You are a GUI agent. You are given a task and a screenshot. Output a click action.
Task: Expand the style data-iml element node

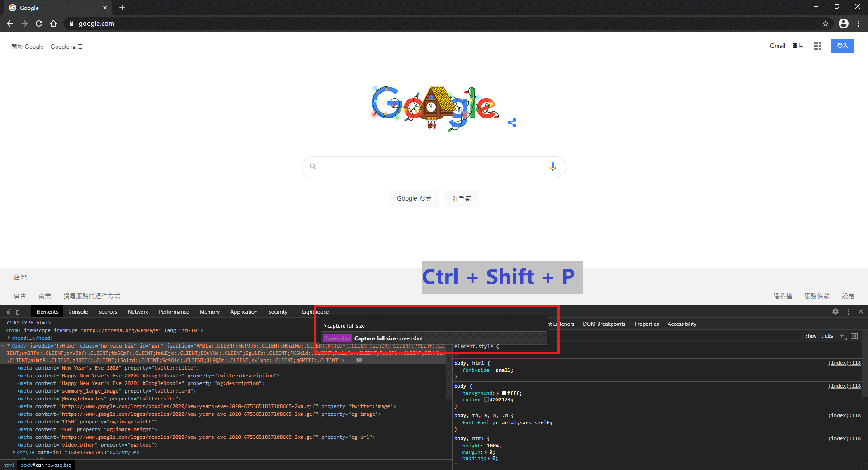pos(14,452)
